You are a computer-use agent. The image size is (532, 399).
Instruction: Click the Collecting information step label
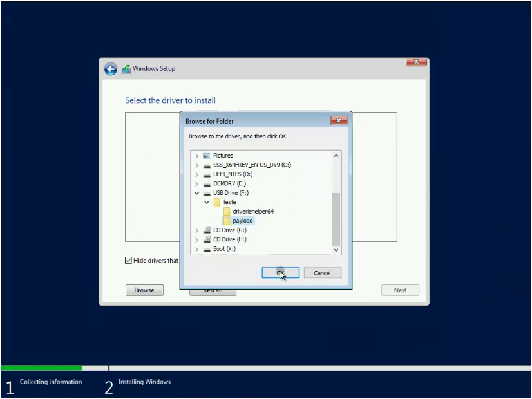52,382
